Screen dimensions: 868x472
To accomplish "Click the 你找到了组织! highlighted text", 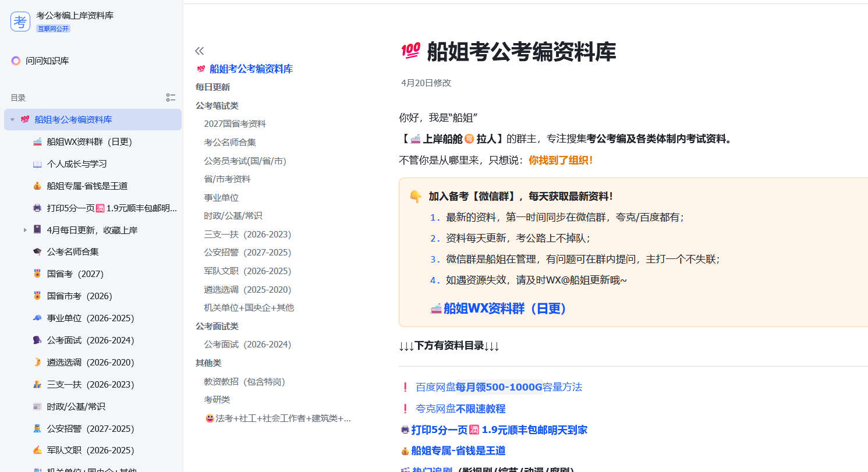I will point(561,159).
